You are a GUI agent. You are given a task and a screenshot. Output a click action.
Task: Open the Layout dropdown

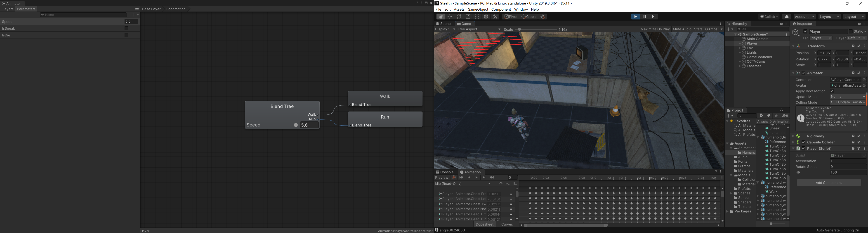point(854,17)
